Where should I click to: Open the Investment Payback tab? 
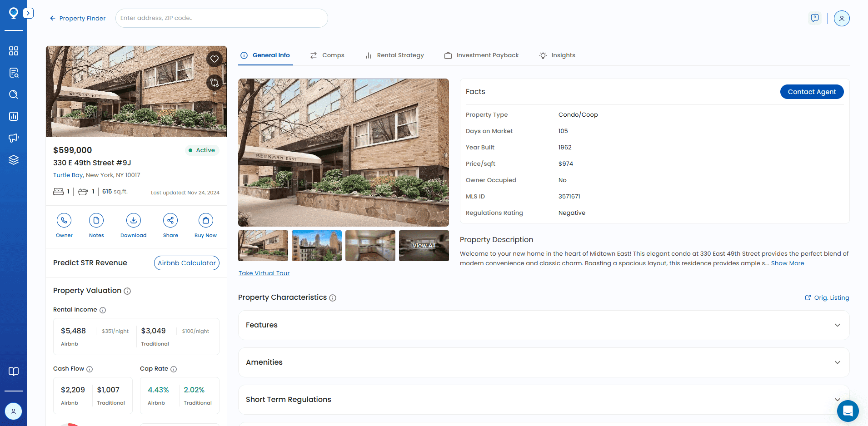pyautogui.click(x=481, y=55)
